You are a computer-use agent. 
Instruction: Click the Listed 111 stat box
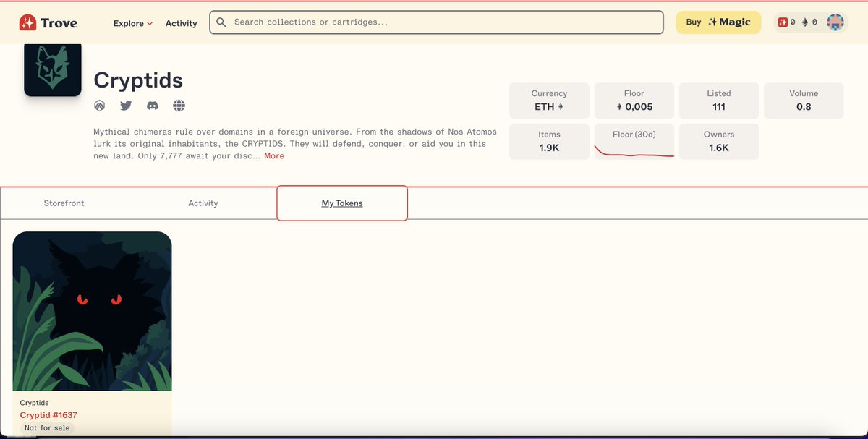(x=719, y=101)
